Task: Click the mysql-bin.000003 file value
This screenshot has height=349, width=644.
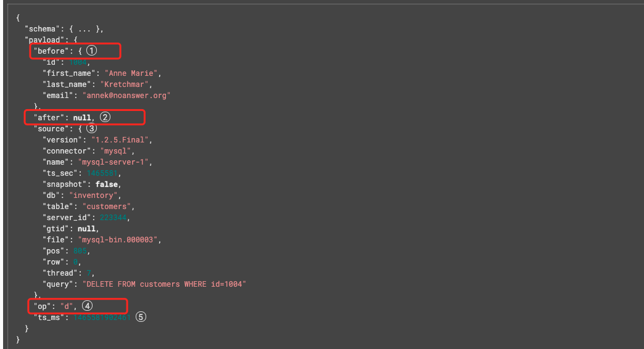Action: pos(118,239)
